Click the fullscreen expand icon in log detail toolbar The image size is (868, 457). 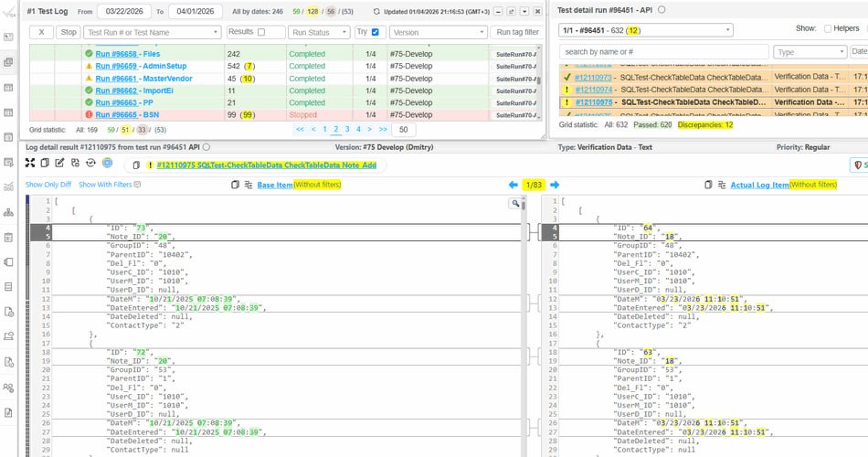click(30, 163)
